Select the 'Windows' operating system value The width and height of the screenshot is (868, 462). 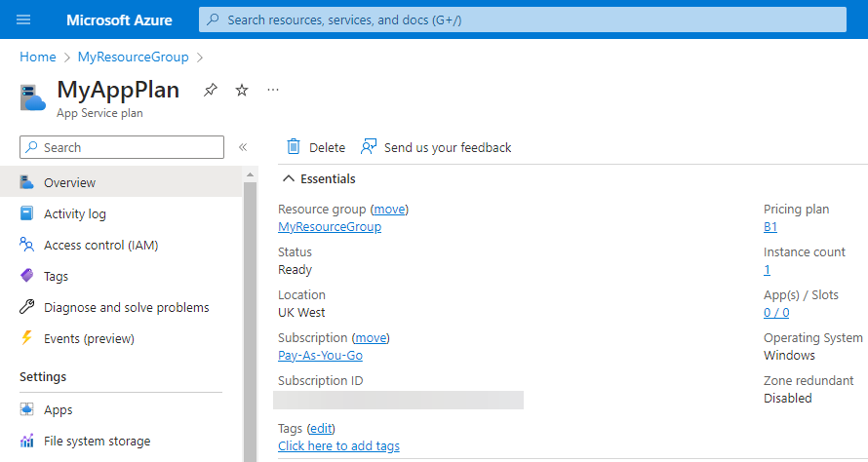(x=789, y=355)
